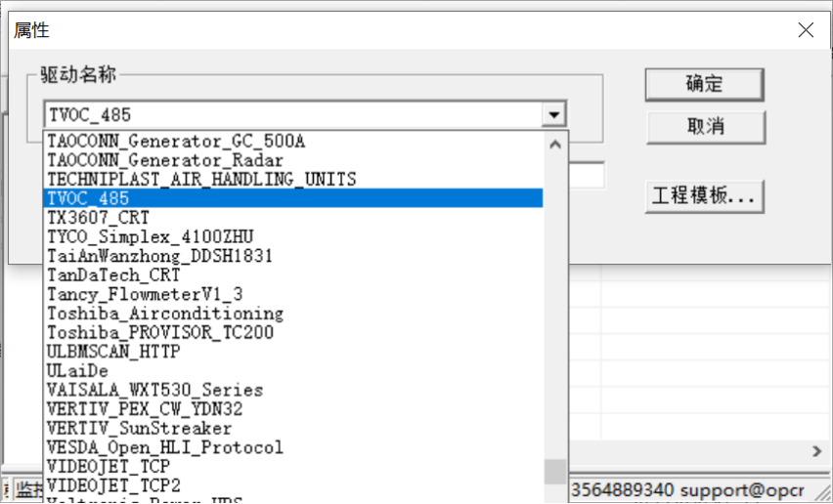Open the 工程模板... dialog
This screenshot has width=833, height=504.
[x=705, y=196]
